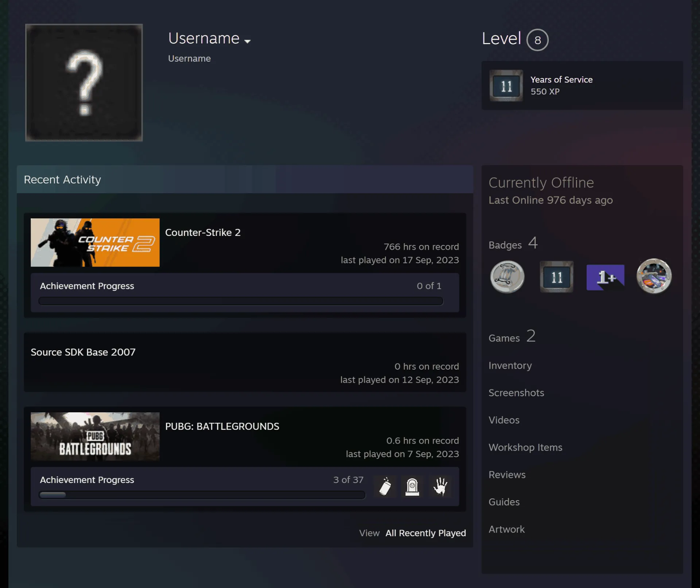The image size is (700, 588).
Task: Open the Videos link
Action: 504,420
